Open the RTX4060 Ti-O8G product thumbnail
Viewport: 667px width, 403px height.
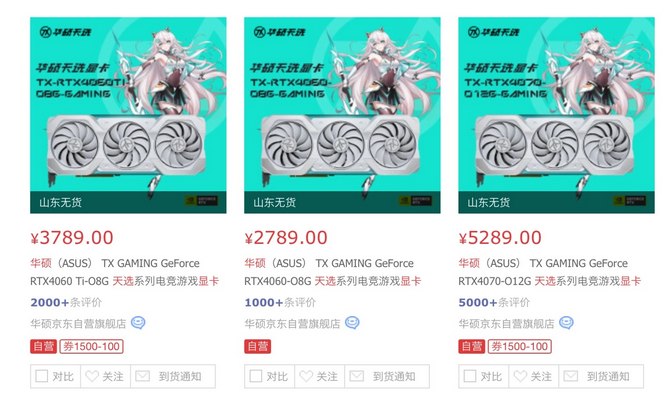point(128,115)
